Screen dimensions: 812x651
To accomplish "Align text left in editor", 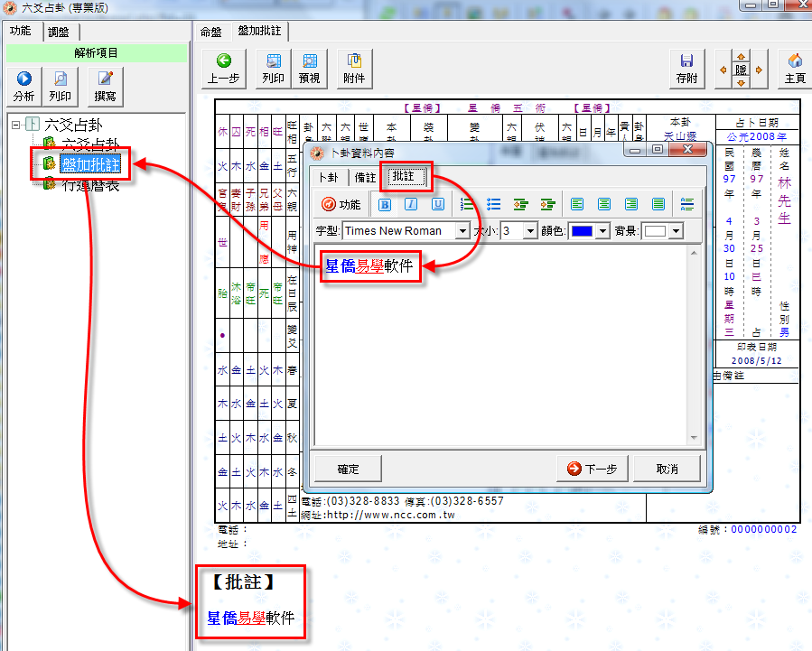I will tap(577, 204).
